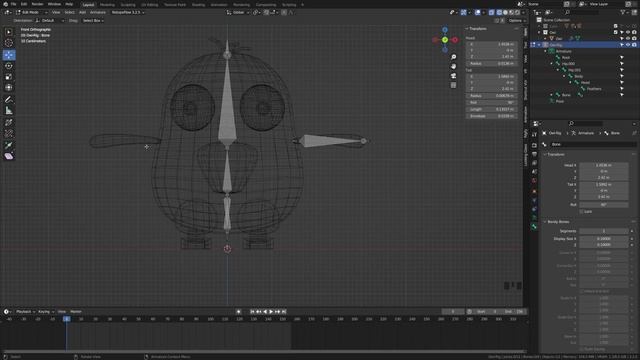This screenshot has width=640, height=360.
Task: Open the Select Box drag dropdown
Action: [x=93, y=20]
